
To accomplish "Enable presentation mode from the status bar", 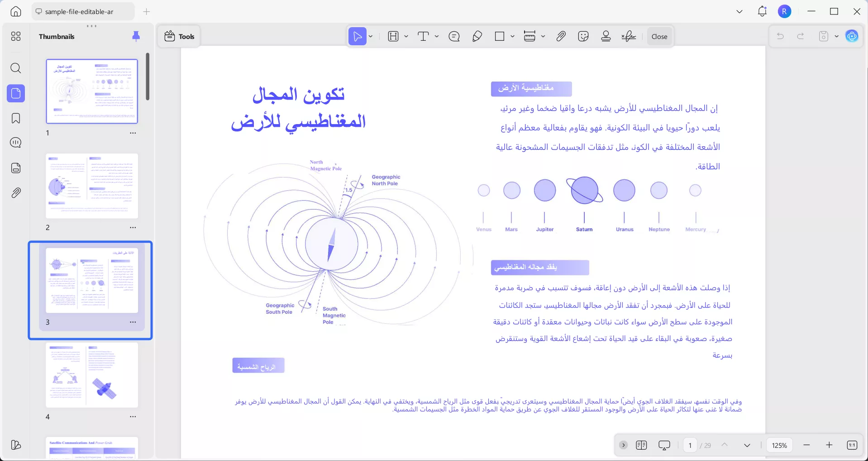I will tap(663, 445).
